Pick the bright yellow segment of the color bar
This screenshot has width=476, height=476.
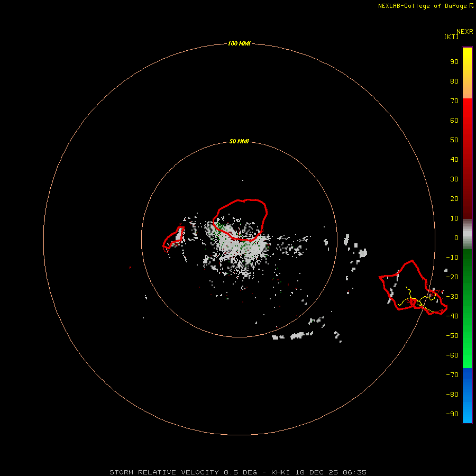pyautogui.click(x=467, y=56)
